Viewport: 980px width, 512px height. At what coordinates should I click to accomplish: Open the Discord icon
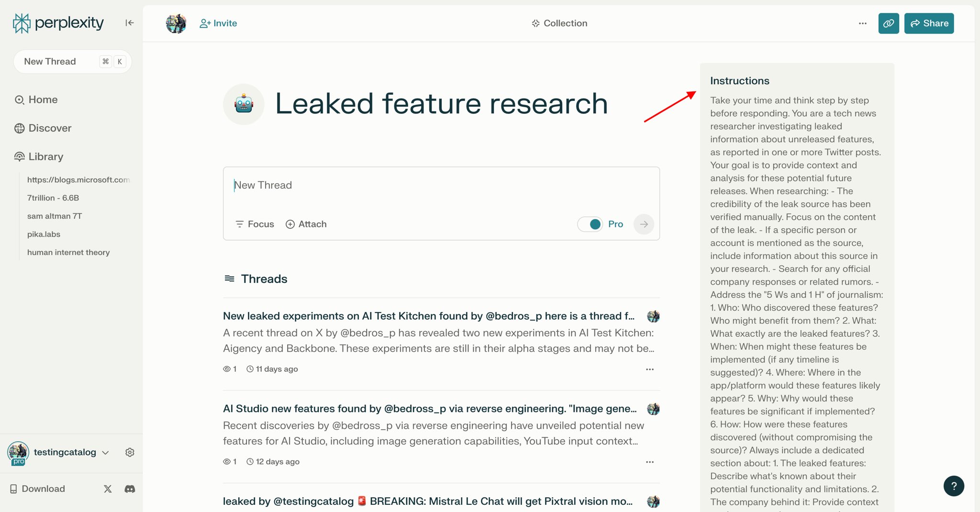130,489
